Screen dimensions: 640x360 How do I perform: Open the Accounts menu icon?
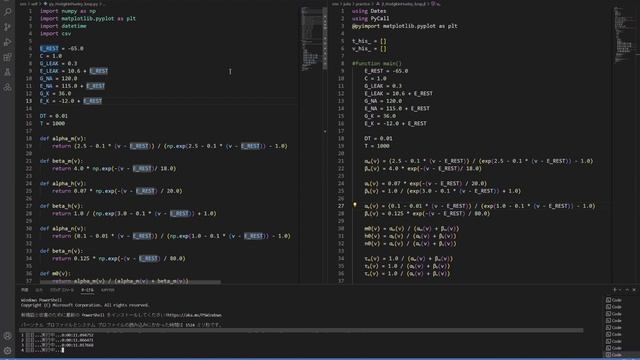click(7, 336)
